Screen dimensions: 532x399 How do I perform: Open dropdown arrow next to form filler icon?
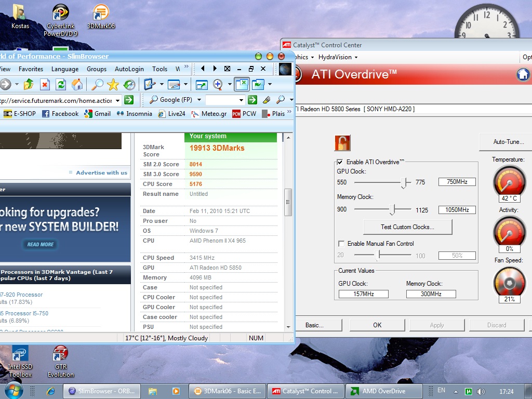coord(162,84)
